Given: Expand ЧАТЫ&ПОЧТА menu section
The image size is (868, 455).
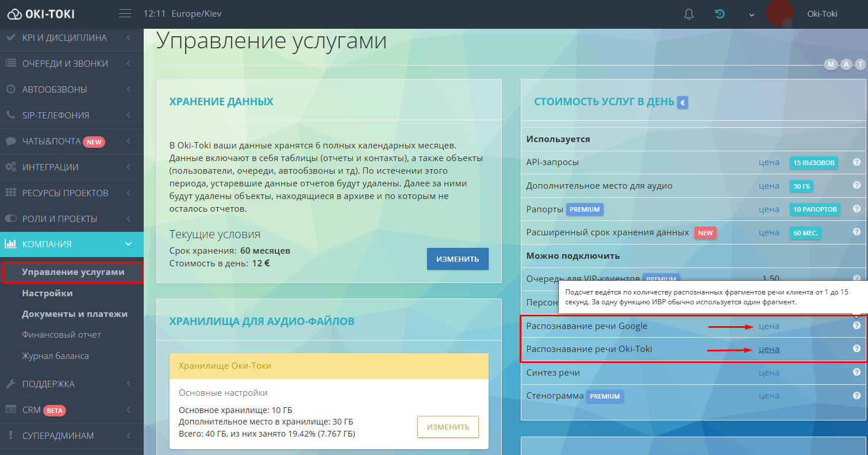Looking at the screenshot, I should coord(72,141).
